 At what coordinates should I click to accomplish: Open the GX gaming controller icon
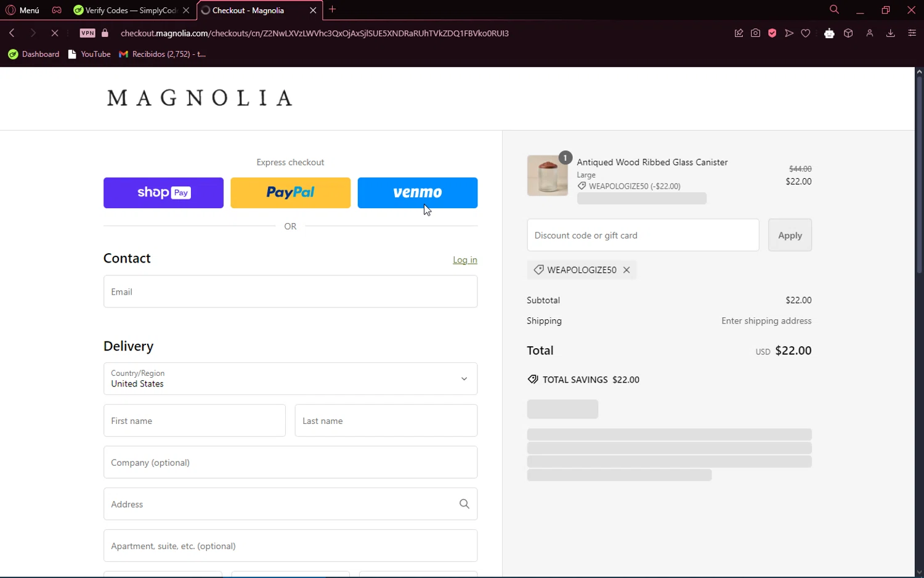(57, 10)
